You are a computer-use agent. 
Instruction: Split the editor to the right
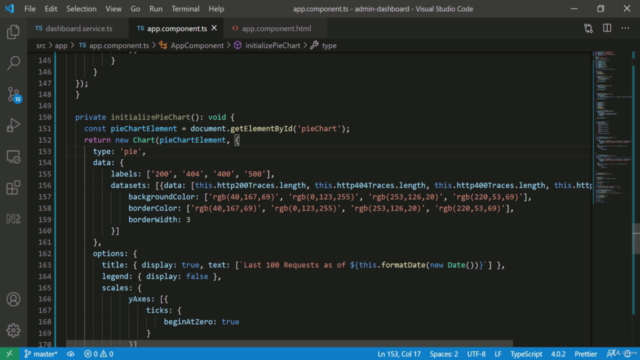point(607,28)
